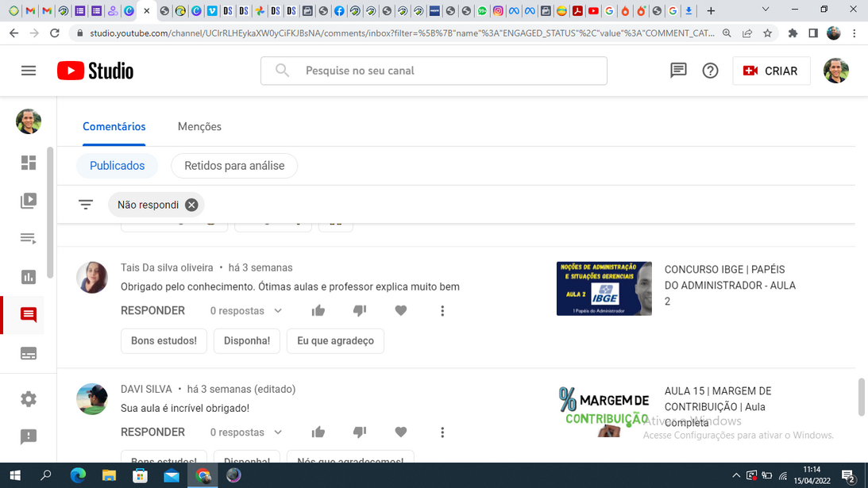Switch to the Menções tab
Image resolution: width=868 pixels, height=488 pixels.
[199, 127]
